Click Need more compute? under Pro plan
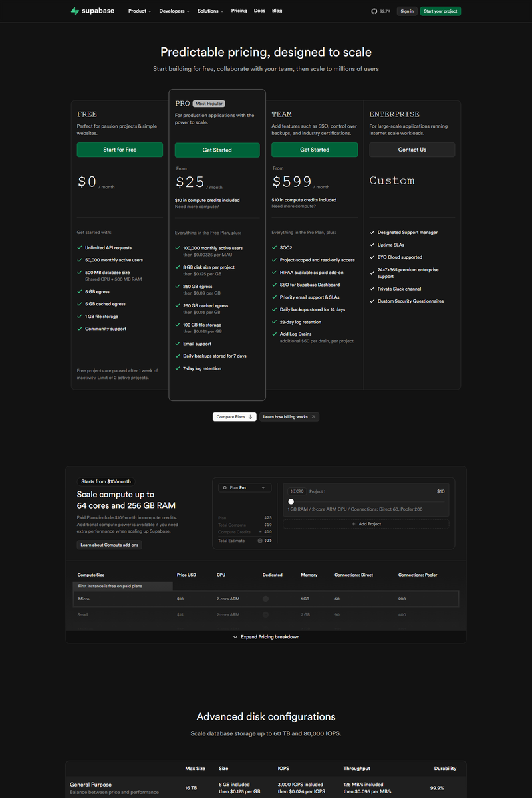The image size is (532, 798). [x=197, y=207]
